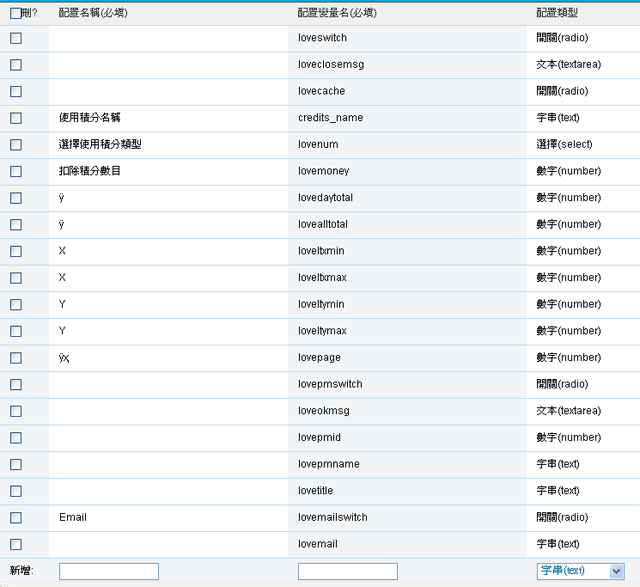Open the 字串(text) type dropdown in new row
The image size is (640, 587).
click(580, 571)
